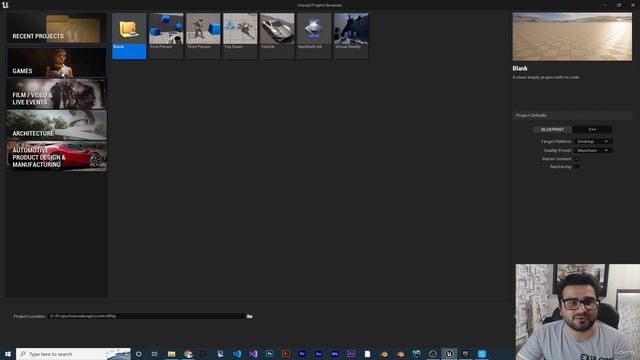The image size is (640, 360).
Task: Open Cortana from the taskbar
Action: coord(138,354)
